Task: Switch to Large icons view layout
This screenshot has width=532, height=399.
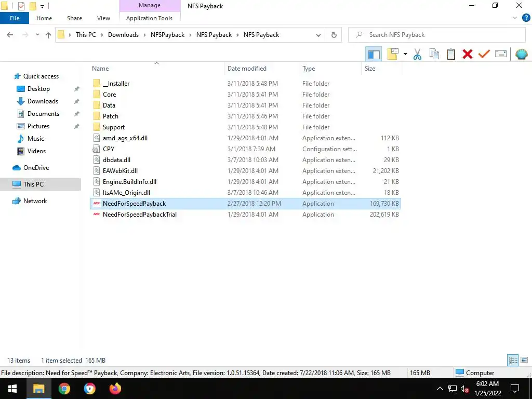Action: tap(524, 360)
